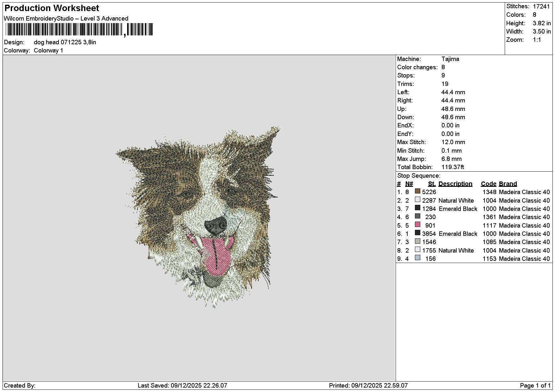The image size is (555, 392).
Task: Click the Page 1 of 1 indicator
Action: 535,385
